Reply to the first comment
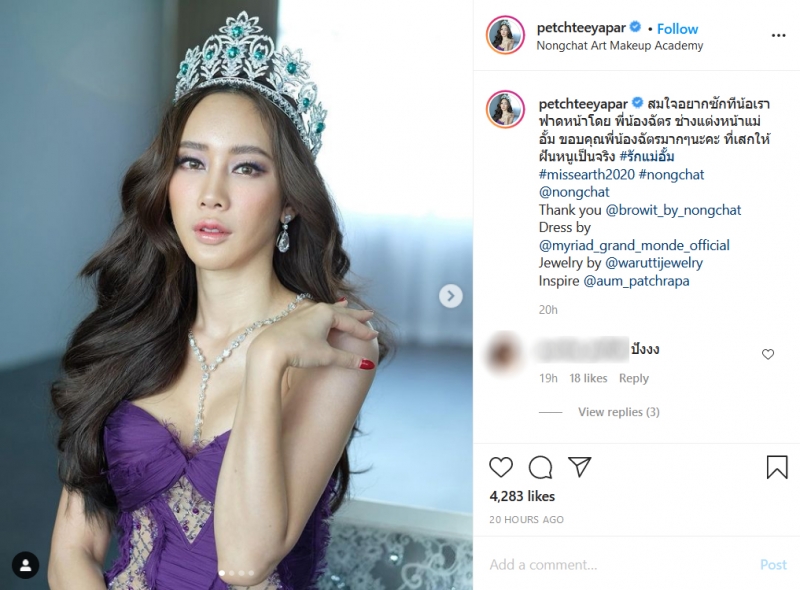Viewport: 800px width, 590px height. [634, 378]
